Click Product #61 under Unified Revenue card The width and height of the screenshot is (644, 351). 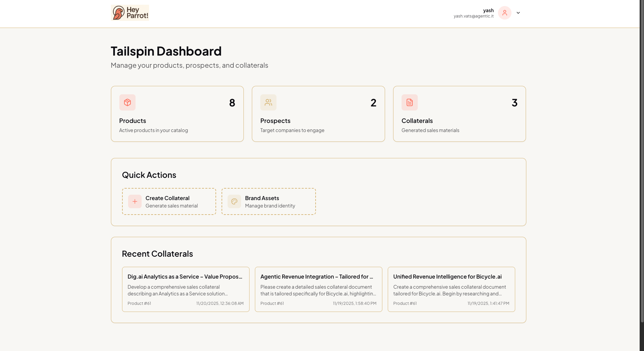(405, 304)
